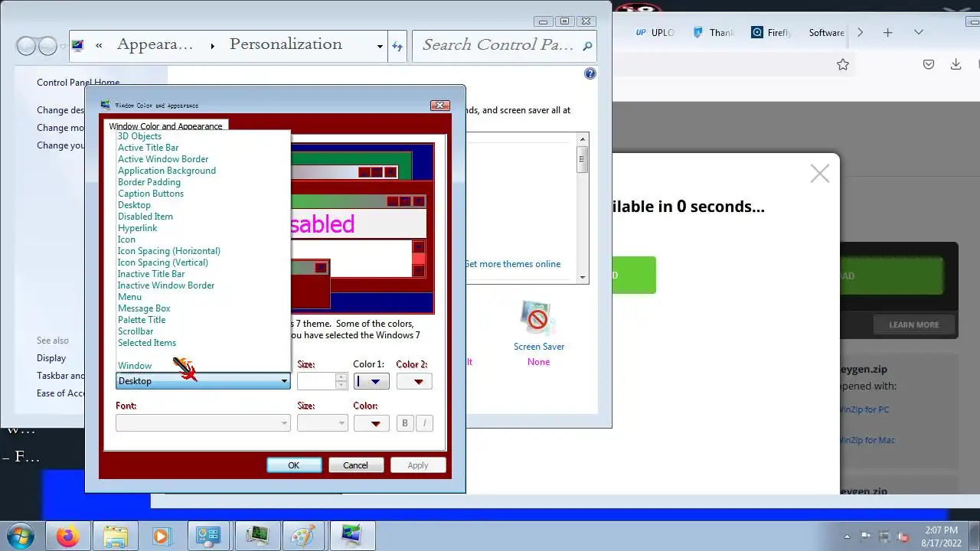
Task: Dismiss the download popup with the X
Action: tap(820, 174)
